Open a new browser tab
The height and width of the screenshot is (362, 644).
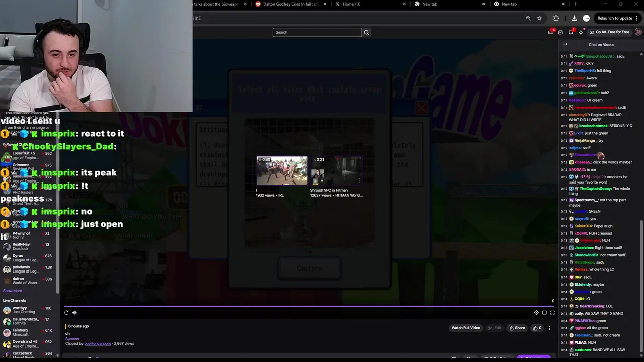click(x=575, y=4)
